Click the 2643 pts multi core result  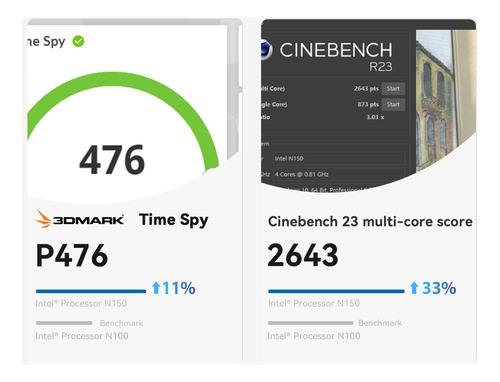coord(366,89)
